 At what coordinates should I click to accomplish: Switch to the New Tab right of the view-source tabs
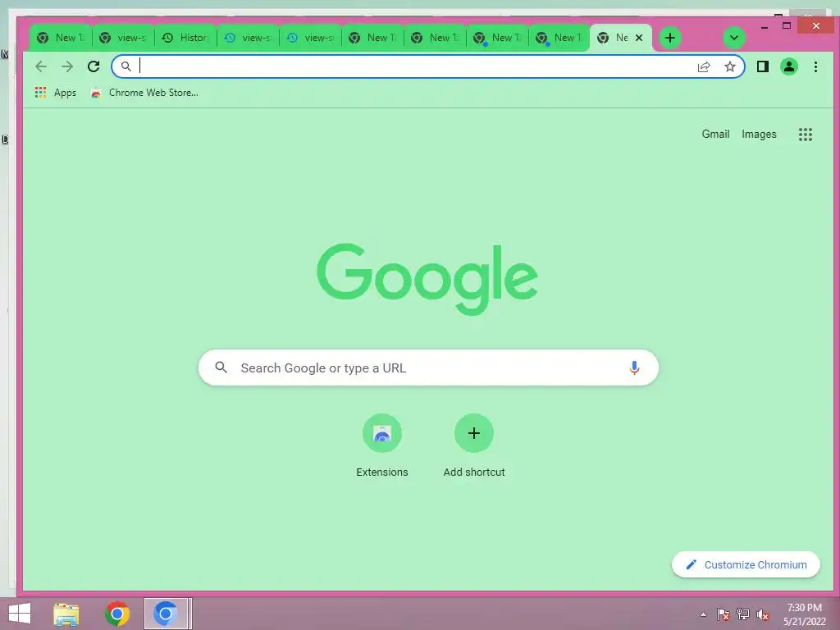pyautogui.click(x=372, y=38)
